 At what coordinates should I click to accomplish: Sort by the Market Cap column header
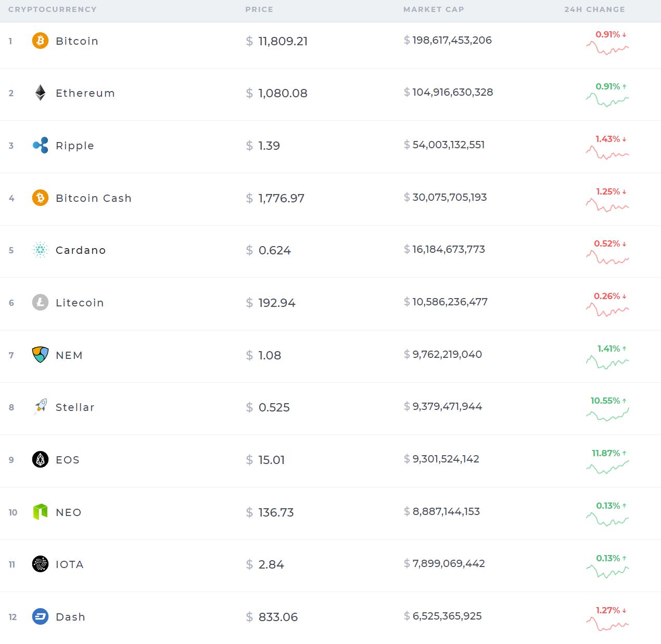click(434, 9)
